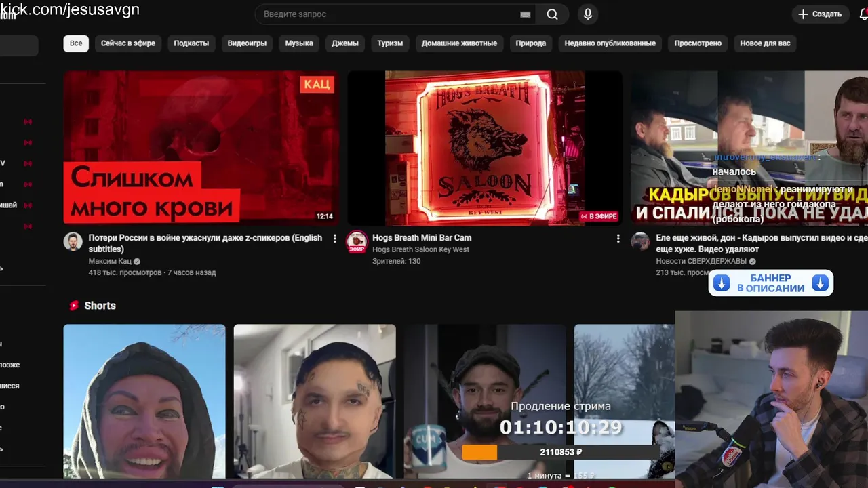Viewport: 868px width, 488px height.
Task: Open the Новости СВЕРХДЕРЖАВЫ channel name
Action: [701, 261]
